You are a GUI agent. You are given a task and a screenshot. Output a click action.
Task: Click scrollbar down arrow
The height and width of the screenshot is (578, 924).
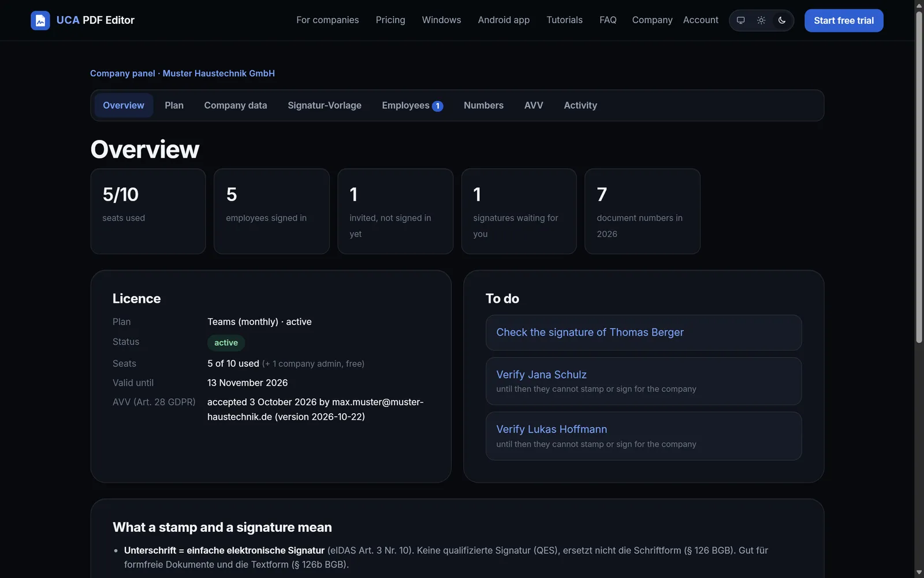(919, 573)
